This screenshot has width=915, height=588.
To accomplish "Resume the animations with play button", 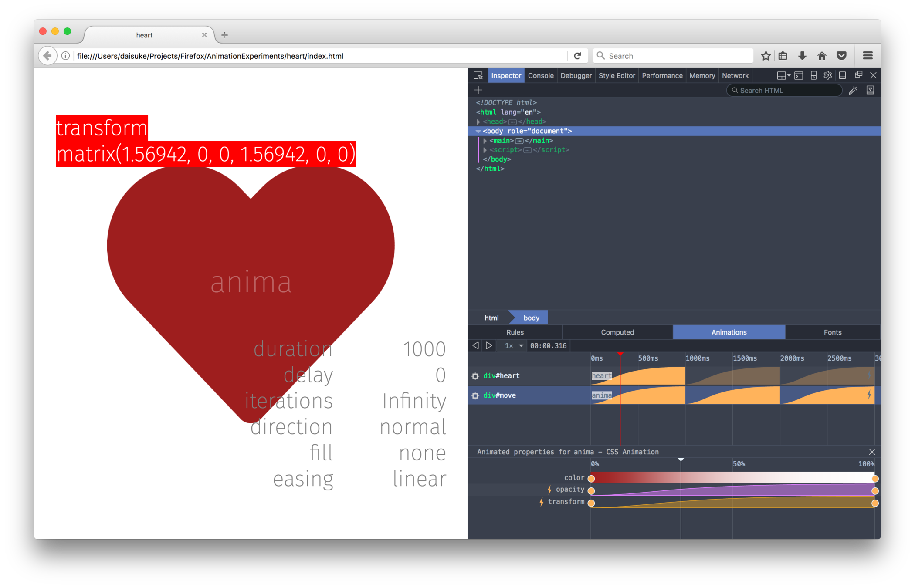I will (x=489, y=346).
